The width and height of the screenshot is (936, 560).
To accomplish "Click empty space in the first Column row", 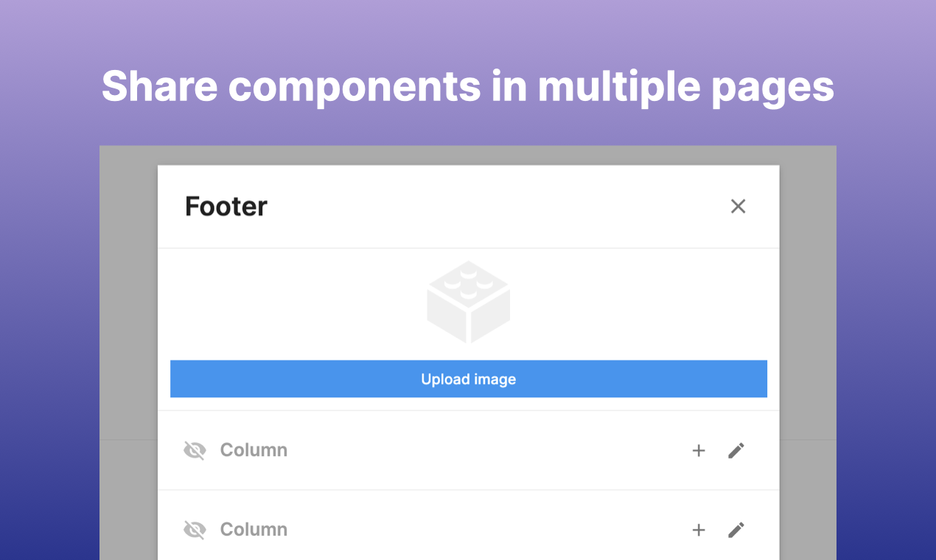I will click(x=486, y=450).
